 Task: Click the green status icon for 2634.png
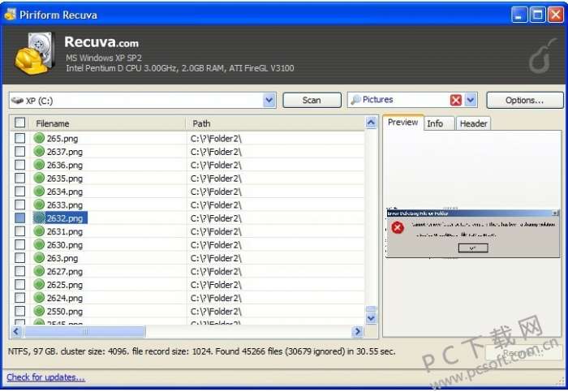pyautogui.click(x=39, y=192)
